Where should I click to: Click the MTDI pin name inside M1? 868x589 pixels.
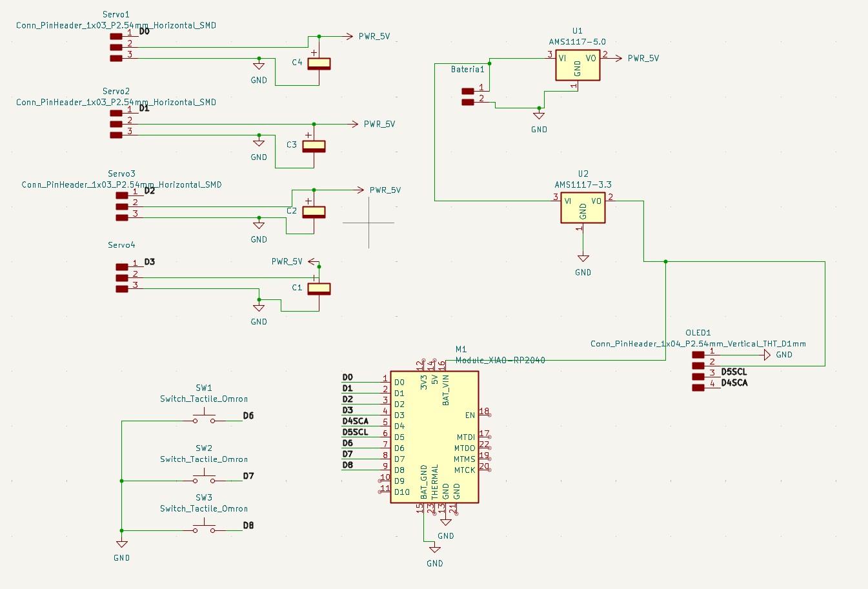(466, 437)
